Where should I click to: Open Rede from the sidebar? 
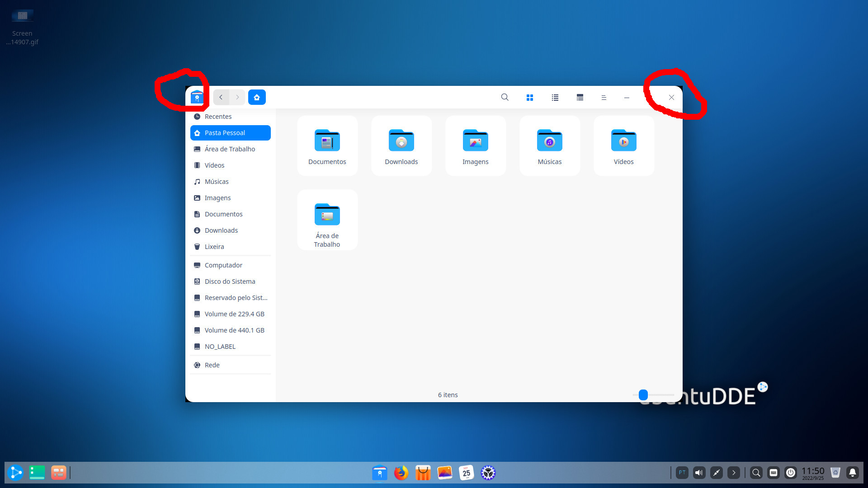coord(212,365)
